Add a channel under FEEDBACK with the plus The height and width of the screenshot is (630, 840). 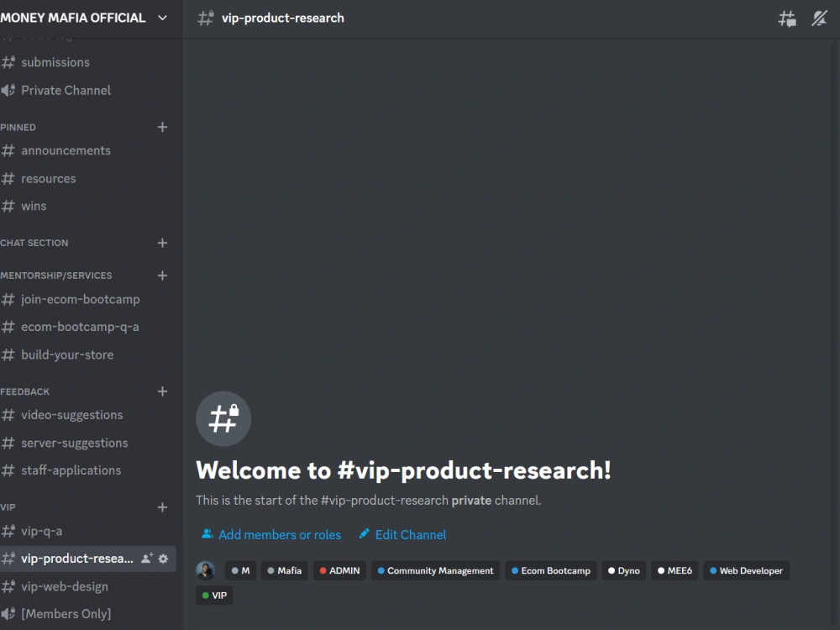coord(162,391)
